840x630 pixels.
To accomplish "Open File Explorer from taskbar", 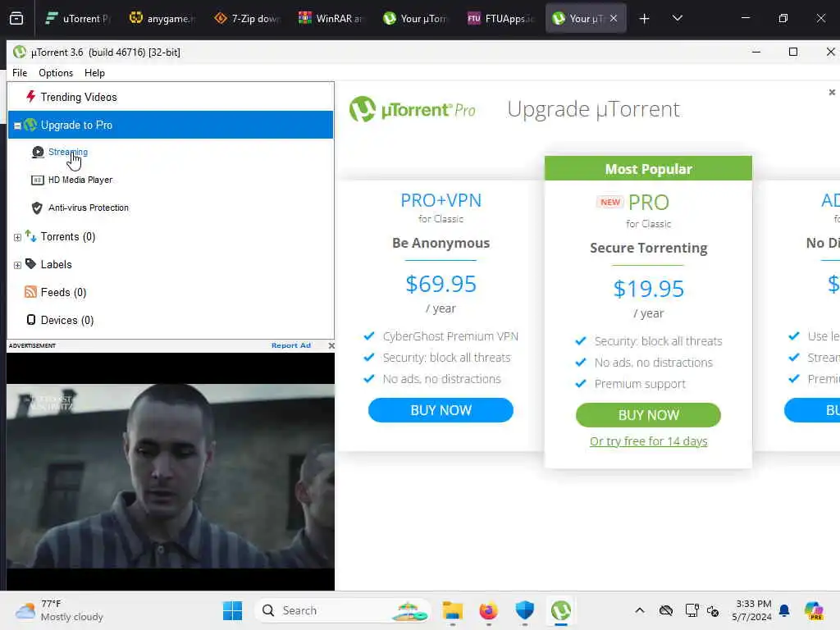I will pyautogui.click(x=452, y=610).
